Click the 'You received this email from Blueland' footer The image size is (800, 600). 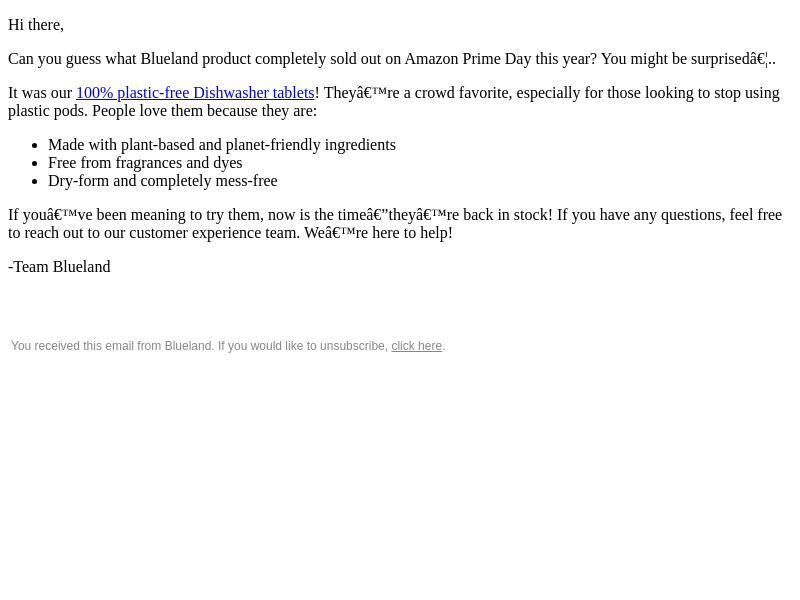(228, 346)
